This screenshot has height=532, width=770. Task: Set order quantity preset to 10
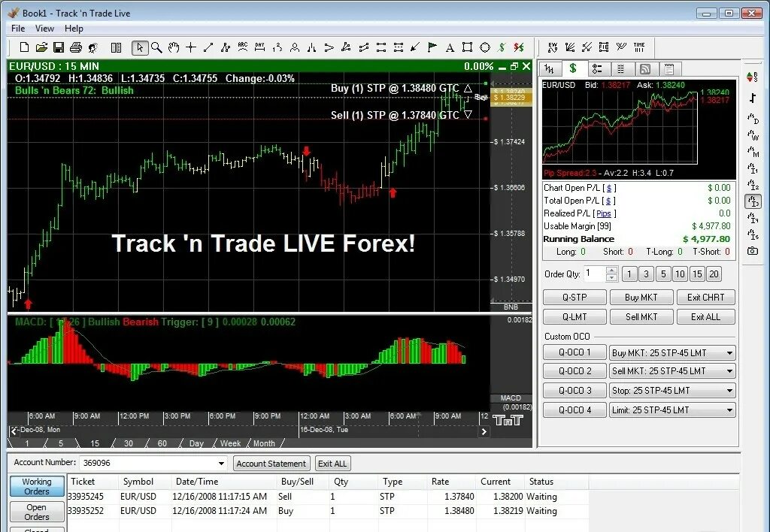pos(680,274)
